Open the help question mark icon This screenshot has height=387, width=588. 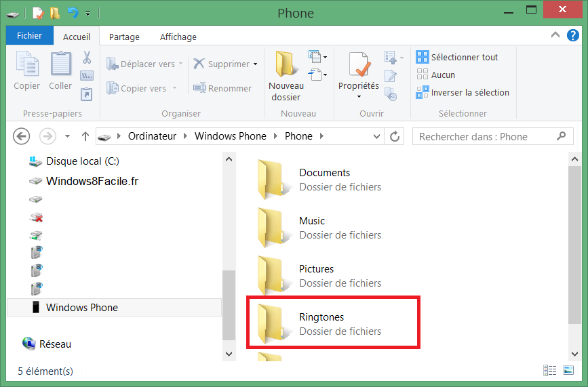coord(572,35)
